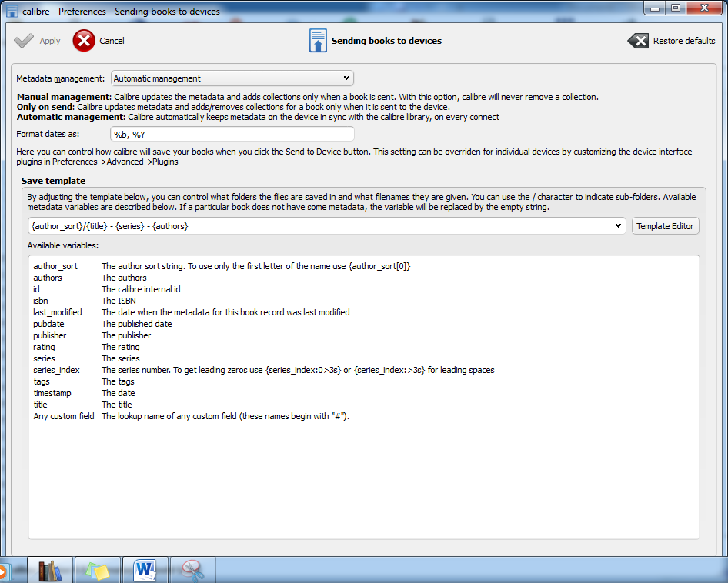Select the tags variable name
The height and width of the screenshot is (583, 728).
coord(42,381)
